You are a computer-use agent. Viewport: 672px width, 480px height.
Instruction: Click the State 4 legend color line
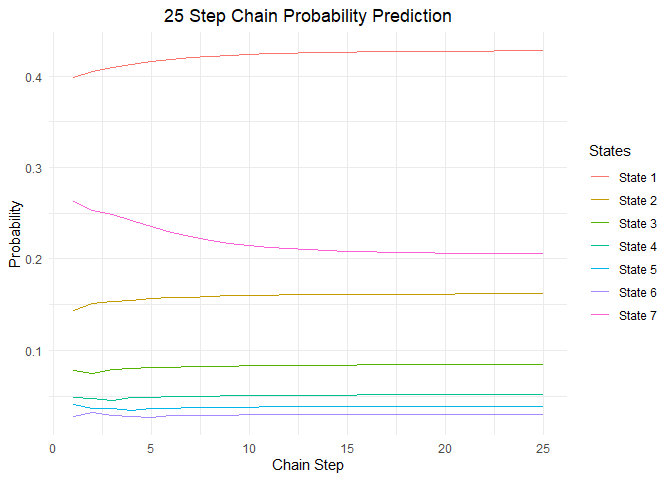(x=600, y=246)
